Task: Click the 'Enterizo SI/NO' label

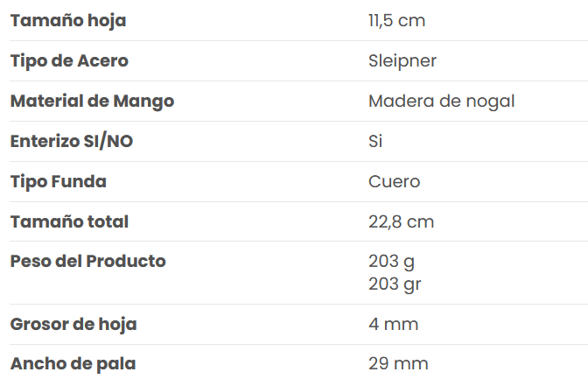Action: click(72, 142)
